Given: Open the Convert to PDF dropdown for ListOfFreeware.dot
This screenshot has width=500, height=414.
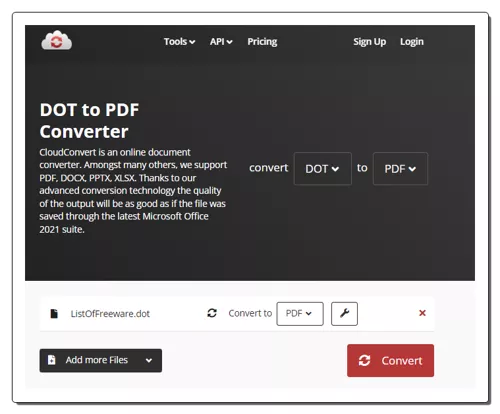Looking at the screenshot, I should click(300, 314).
